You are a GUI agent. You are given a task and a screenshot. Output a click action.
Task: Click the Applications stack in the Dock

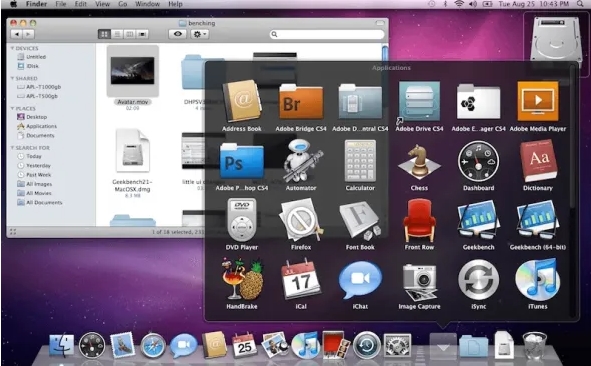pos(443,346)
